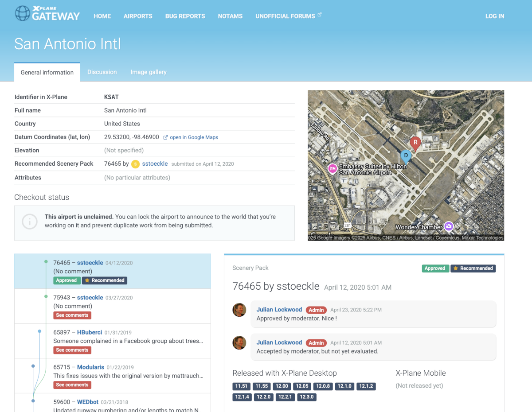Screen dimensions: 532x412
Task: Click version tag 12.2.1
Action: (x=285, y=397)
